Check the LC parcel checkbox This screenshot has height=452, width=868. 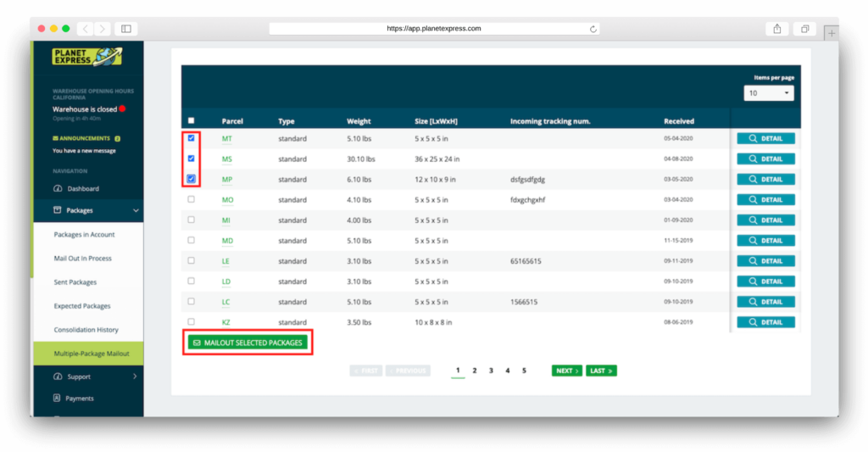point(191,301)
